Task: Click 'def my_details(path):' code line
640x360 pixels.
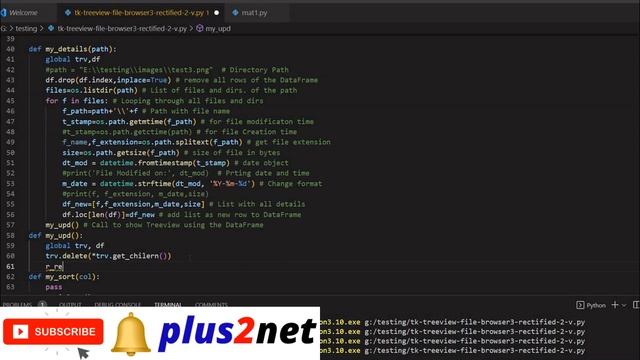Action: point(73,49)
